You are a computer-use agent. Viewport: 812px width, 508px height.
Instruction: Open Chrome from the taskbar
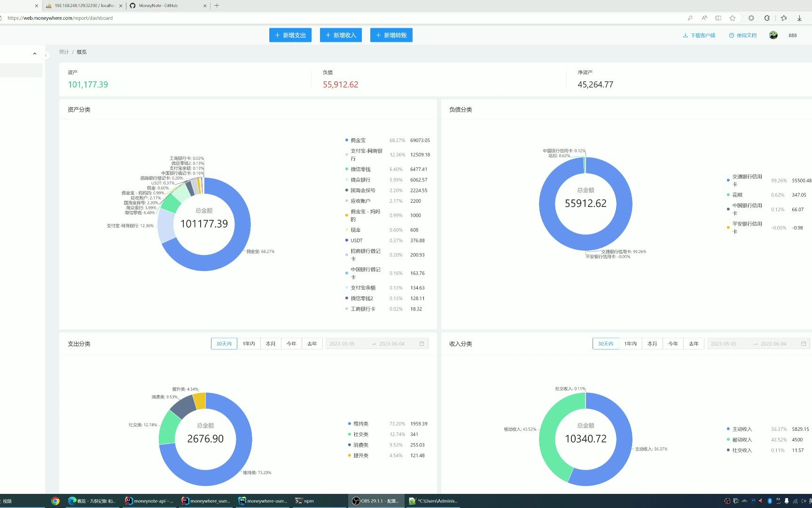tap(55, 501)
